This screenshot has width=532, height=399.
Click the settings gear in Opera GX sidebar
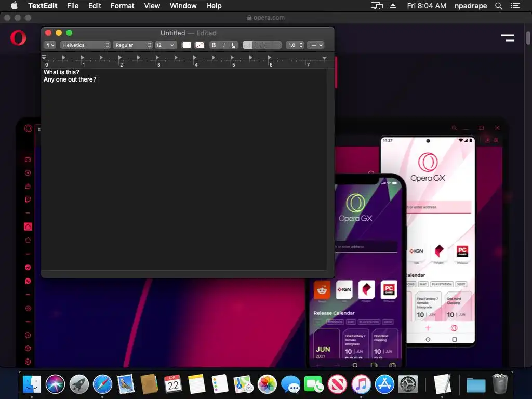click(x=28, y=362)
